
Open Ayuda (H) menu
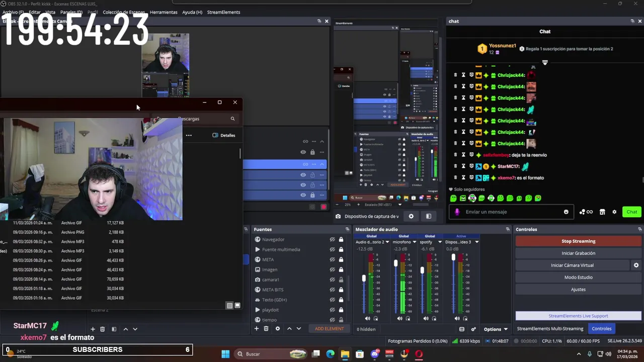(192, 12)
